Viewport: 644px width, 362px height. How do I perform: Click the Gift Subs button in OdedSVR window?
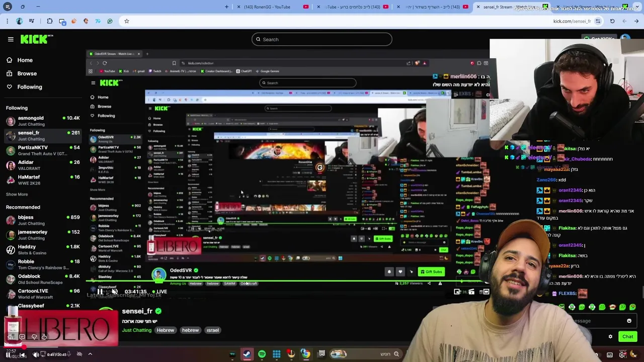[x=431, y=272]
